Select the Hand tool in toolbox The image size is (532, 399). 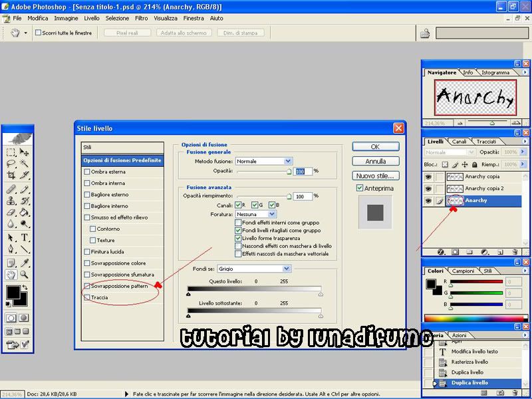pyautogui.click(x=11, y=275)
